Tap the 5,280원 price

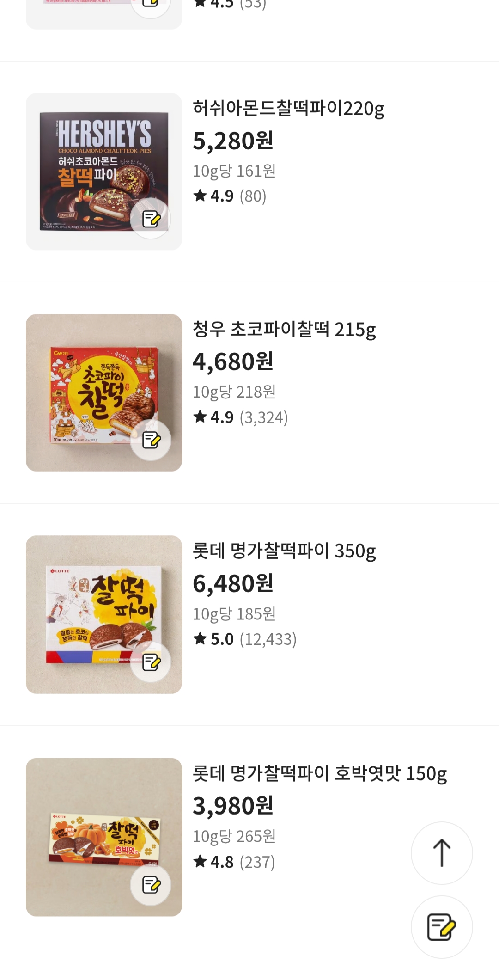pos(233,141)
